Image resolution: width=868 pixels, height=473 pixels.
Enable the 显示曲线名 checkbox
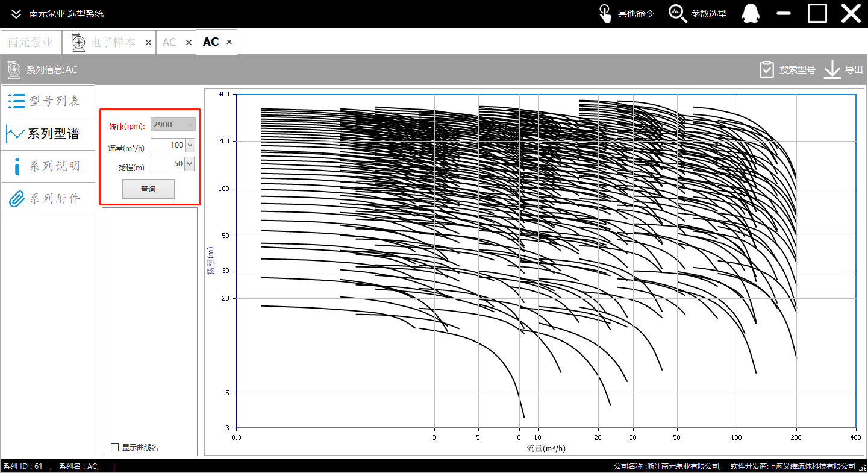[115, 447]
